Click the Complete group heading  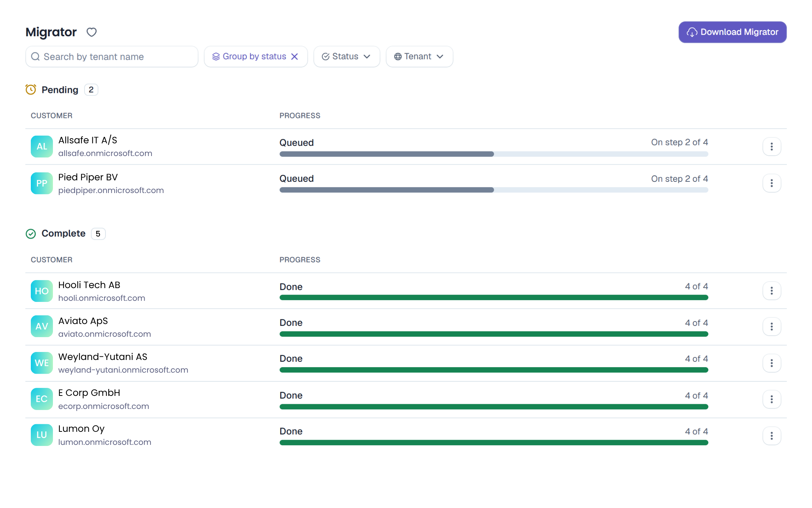[63, 233]
